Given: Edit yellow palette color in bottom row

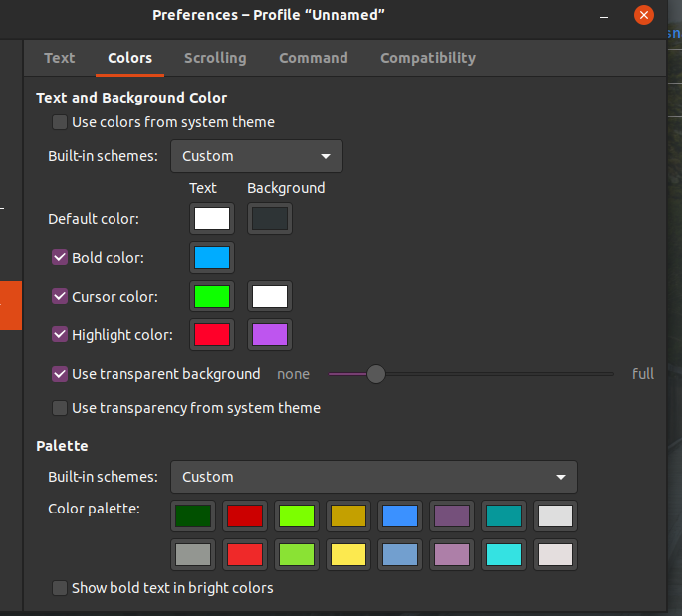Looking at the screenshot, I should (x=348, y=554).
